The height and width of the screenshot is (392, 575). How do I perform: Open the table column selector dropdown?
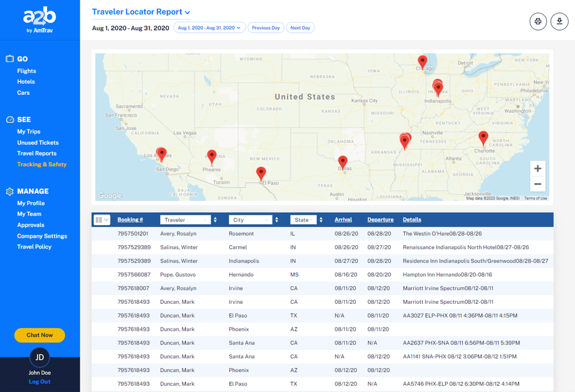point(102,220)
